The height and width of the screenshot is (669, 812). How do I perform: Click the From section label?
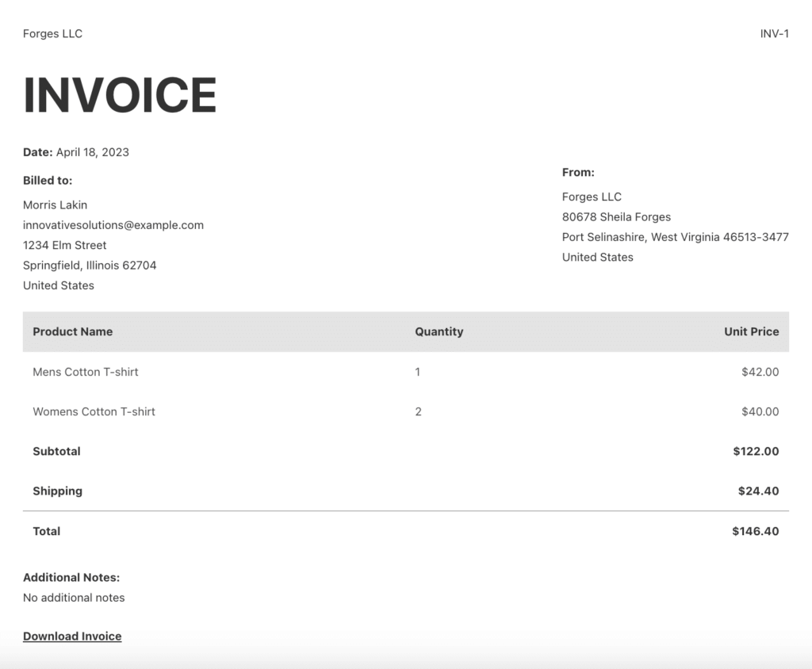(x=578, y=172)
